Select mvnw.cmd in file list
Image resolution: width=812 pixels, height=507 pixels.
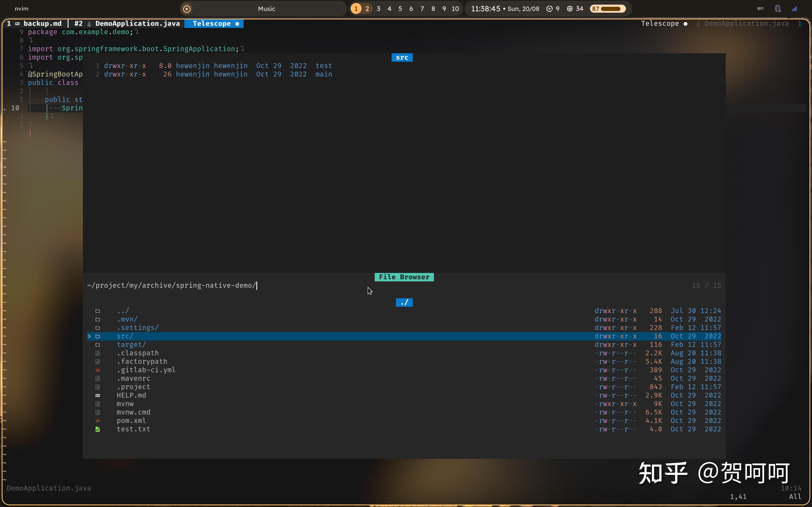point(133,412)
